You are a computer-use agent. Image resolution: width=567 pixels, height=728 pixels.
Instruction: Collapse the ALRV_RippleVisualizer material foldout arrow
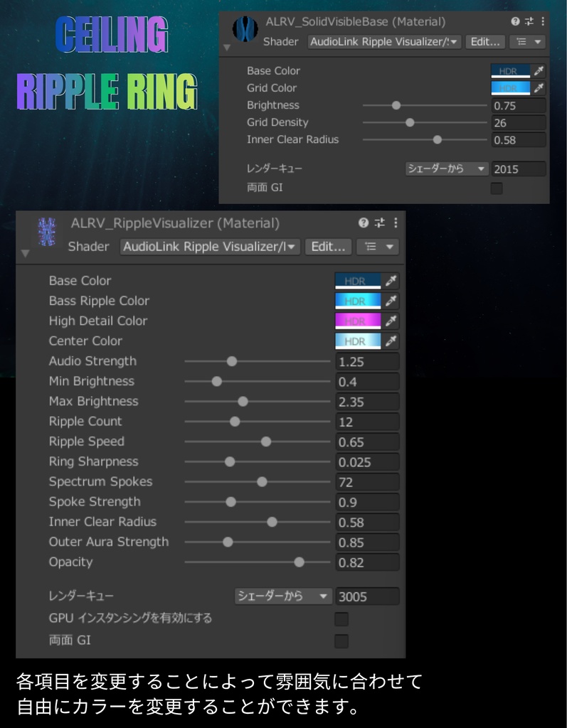tap(25, 253)
